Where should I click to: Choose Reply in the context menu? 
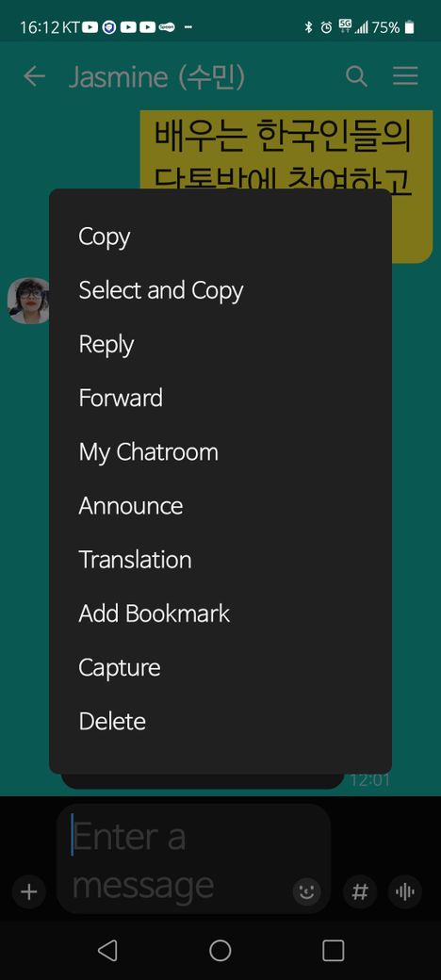click(220, 344)
